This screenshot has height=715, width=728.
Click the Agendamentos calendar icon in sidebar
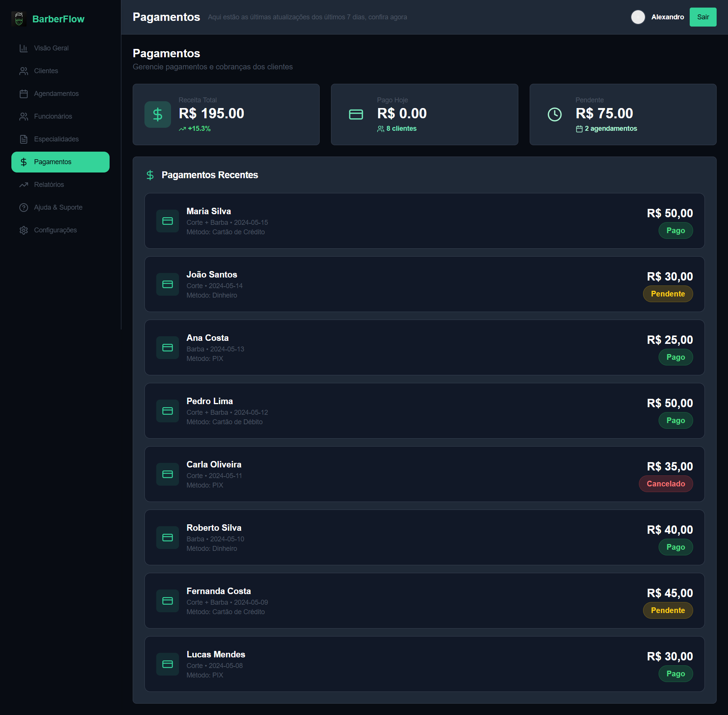[x=24, y=94]
